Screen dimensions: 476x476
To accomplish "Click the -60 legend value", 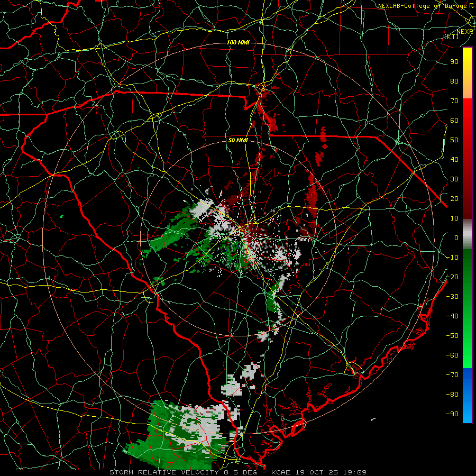I will 452,355.
